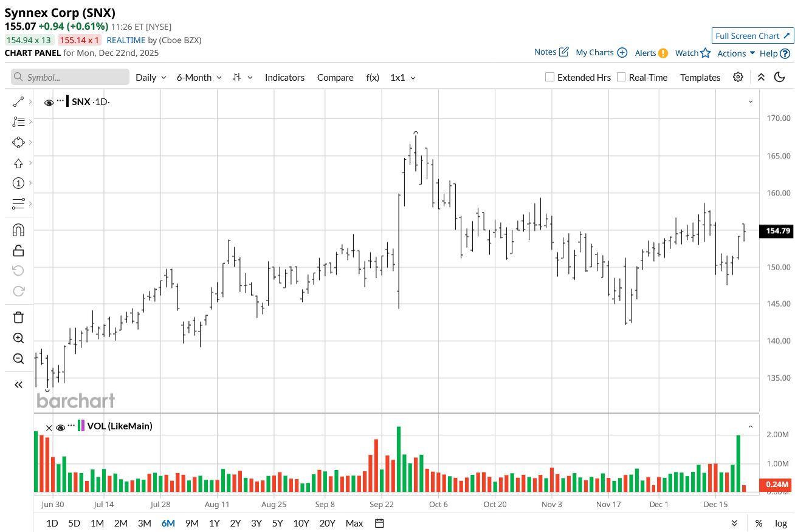Collapse the VOL pane chevron
This screenshot has height=532, width=795.
[751, 426]
